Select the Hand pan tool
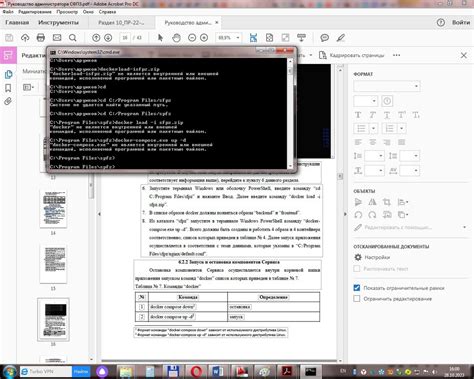474x379 pixels. click(x=176, y=38)
